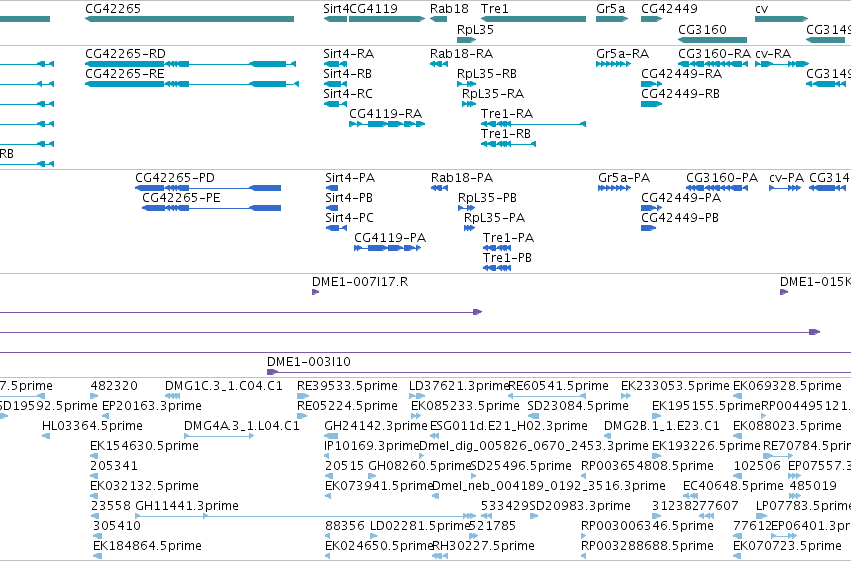Click EST DMG4A.3_1.L04.C1
The height and width of the screenshot is (561, 851).
[x=219, y=436]
